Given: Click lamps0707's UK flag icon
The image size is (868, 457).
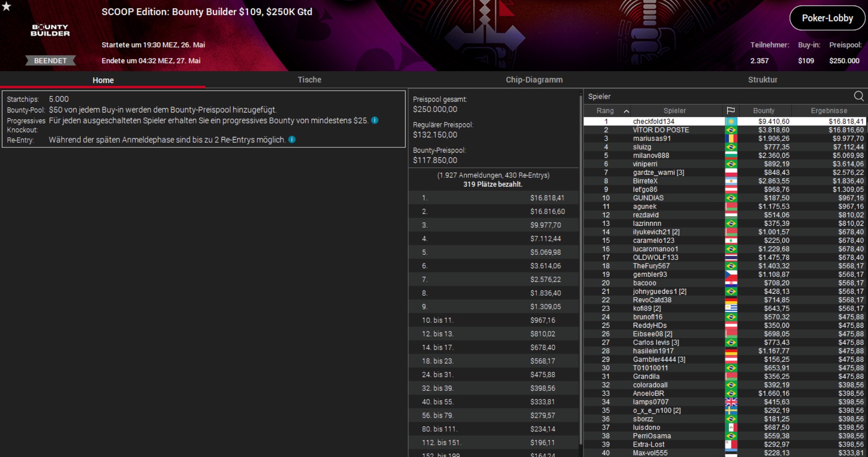Looking at the screenshot, I should [x=731, y=402].
